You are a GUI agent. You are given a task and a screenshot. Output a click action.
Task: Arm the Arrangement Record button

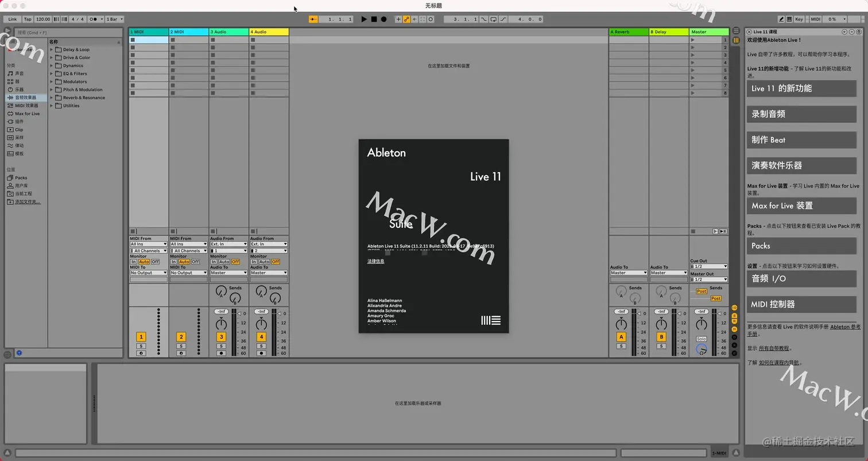click(x=383, y=19)
